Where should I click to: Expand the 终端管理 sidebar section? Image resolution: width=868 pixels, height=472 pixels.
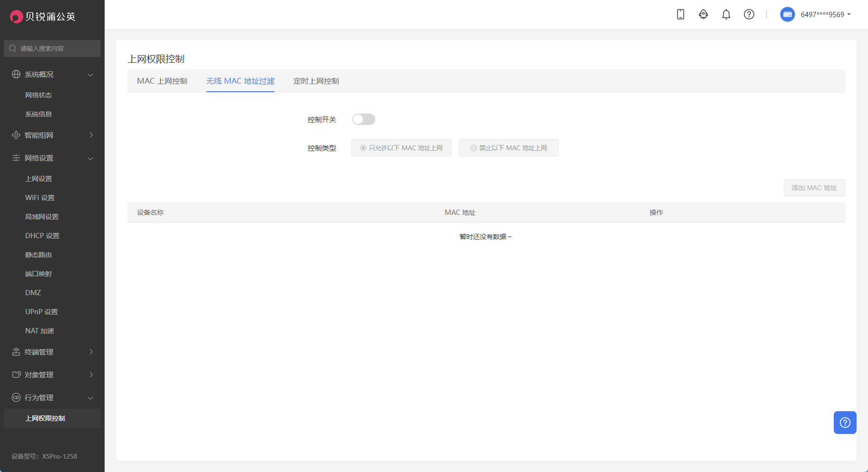click(52, 352)
